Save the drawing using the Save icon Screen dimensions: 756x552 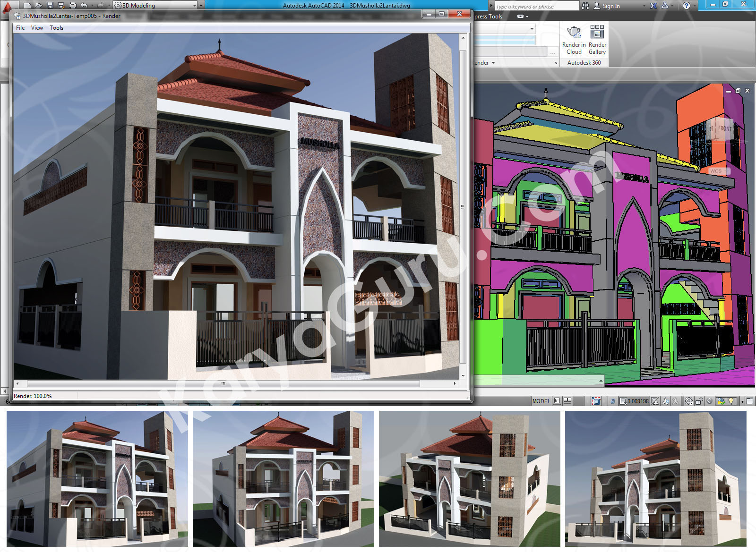pyautogui.click(x=50, y=6)
